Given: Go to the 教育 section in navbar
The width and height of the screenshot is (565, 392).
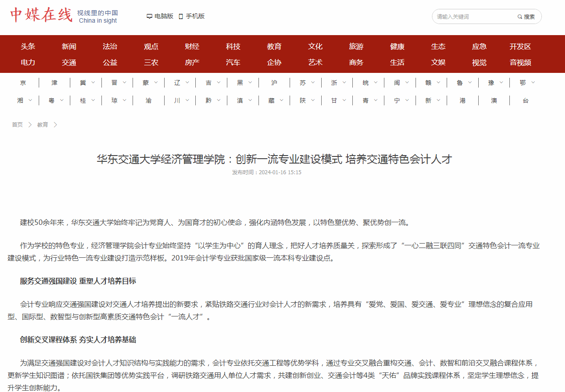Looking at the screenshot, I should point(274,47).
